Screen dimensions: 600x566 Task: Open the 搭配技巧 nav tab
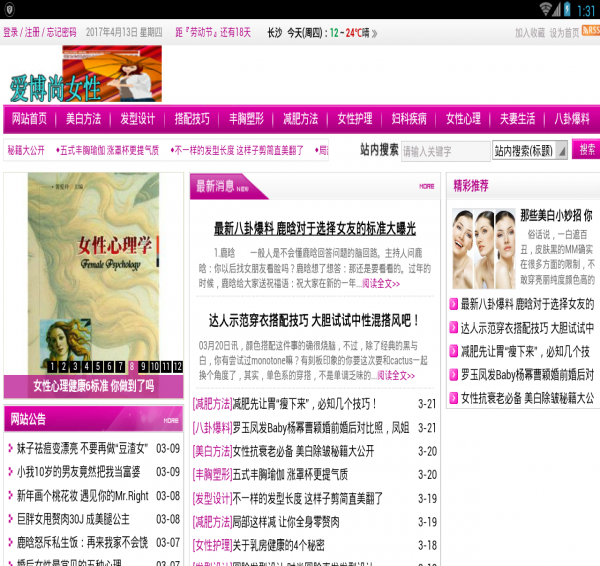point(192,119)
